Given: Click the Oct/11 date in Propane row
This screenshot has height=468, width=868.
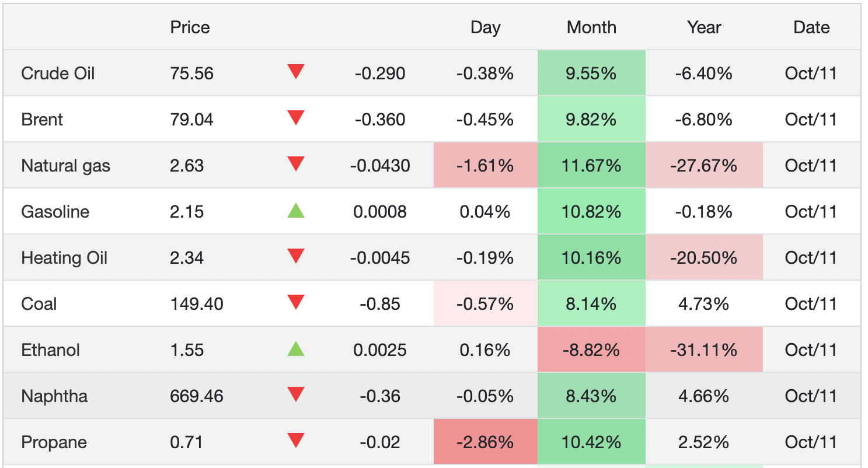Looking at the screenshot, I should [x=811, y=442].
